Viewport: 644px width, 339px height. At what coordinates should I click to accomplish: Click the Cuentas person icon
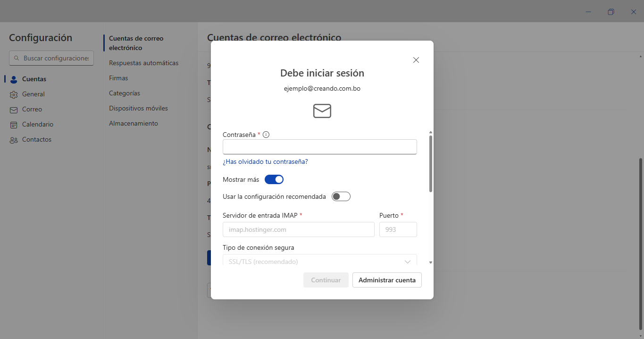pos(14,79)
